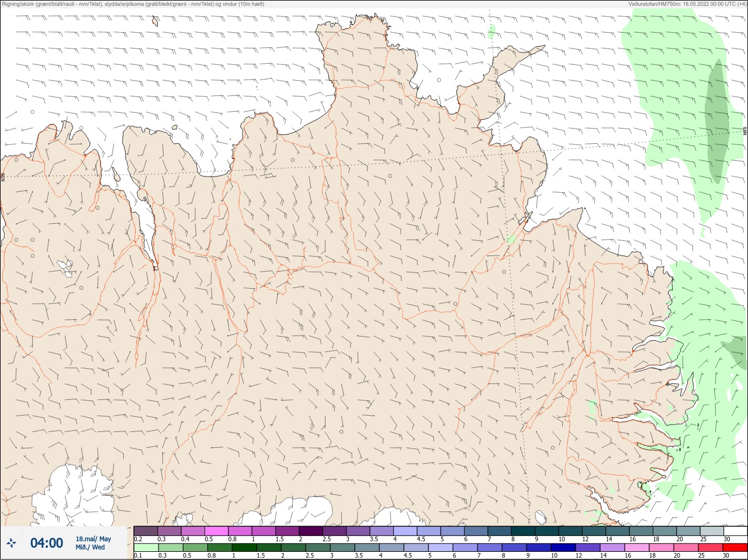Image resolution: width=748 pixels, height=560 pixels.
Task: Select upper legend swatch starting at 0.2
Action: pyautogui.click(x=146, y=531)
